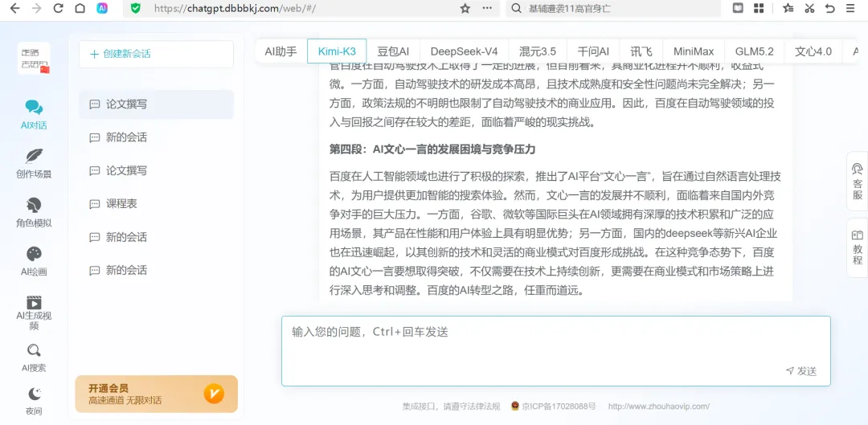Open 角色模拟 in the sidebar
The height and width of the screenshot is (425, 868).
coord(34,213)
